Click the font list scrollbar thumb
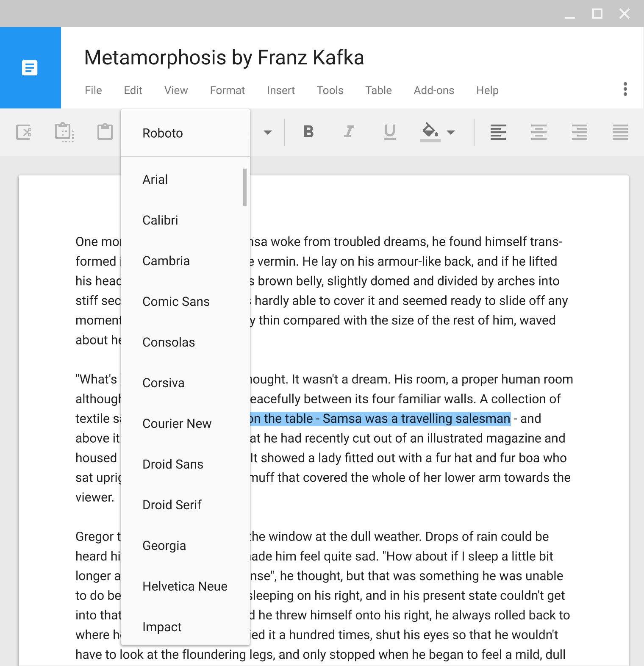Screen dimensions: 644x666 tap(245, 187)
